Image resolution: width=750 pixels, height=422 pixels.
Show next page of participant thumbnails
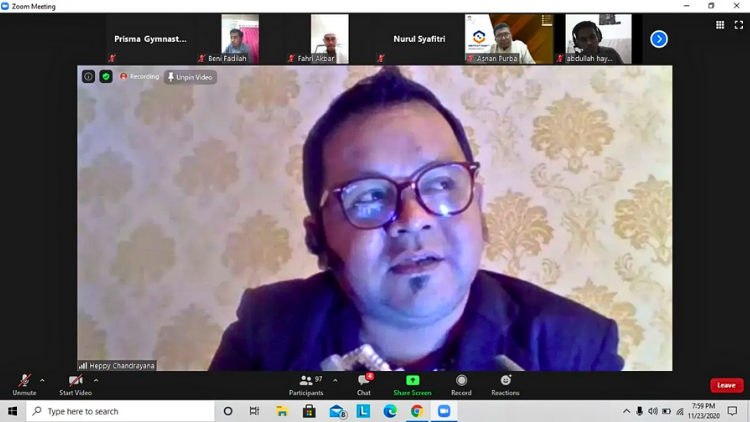coord(658,39)
